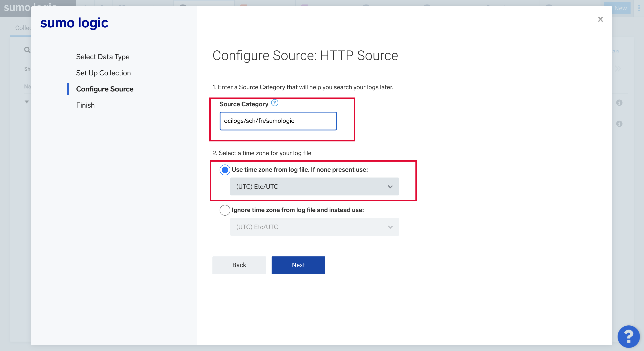Click the lower info icon on right edge
This screenshot has height=351, width=644.
pos(619,124)
